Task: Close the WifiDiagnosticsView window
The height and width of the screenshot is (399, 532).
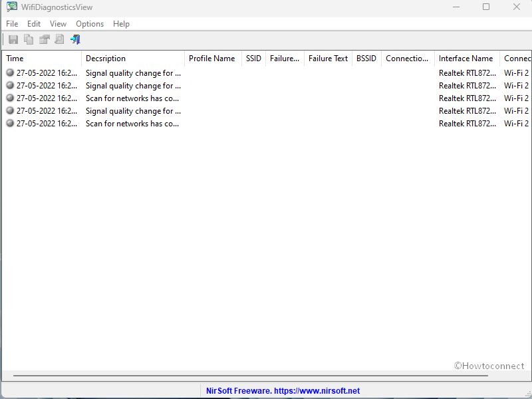Action: 517,7
